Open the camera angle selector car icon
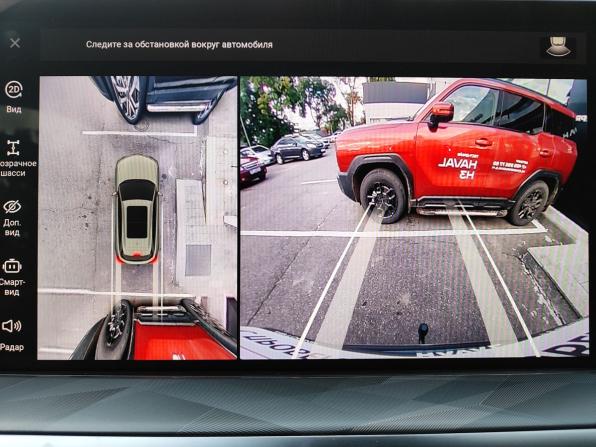Screen dimensions: 596x447 point(558,47)
